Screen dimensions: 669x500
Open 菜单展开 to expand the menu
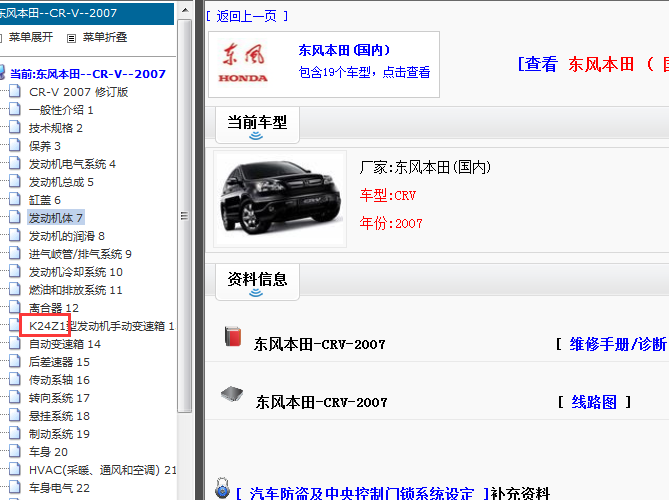click(x=31, y=38)
